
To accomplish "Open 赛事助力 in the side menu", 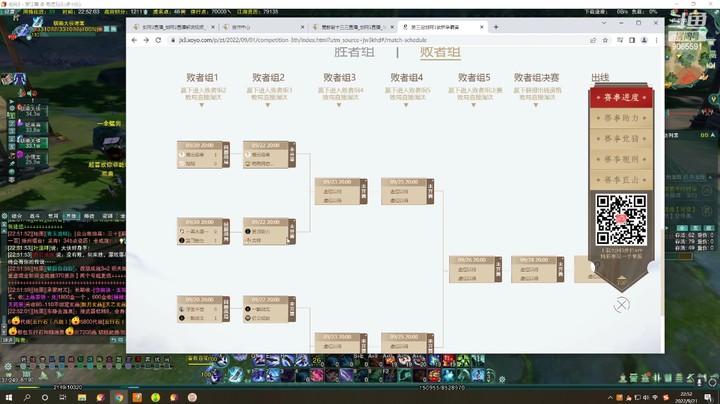I will [621, 118].
